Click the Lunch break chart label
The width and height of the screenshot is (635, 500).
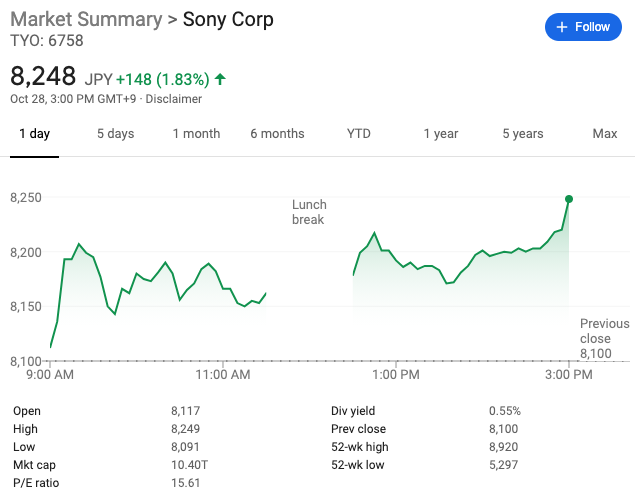pos(309,212)
